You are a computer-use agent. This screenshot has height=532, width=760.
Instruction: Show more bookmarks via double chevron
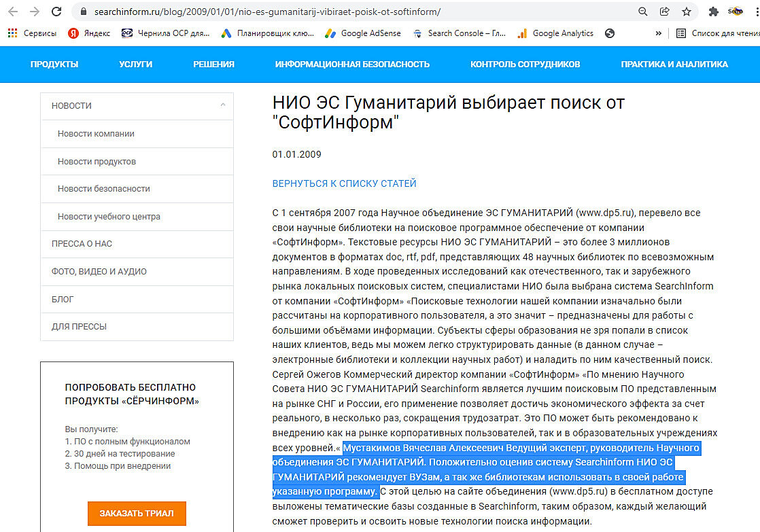[658, 33]
